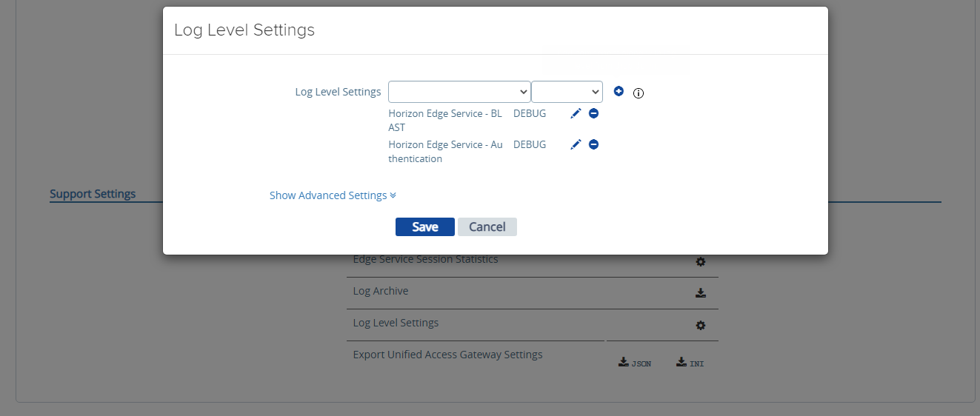Viewport: 980px width, 416px height.
Task: Download the Log Archive
Action: 700,293
